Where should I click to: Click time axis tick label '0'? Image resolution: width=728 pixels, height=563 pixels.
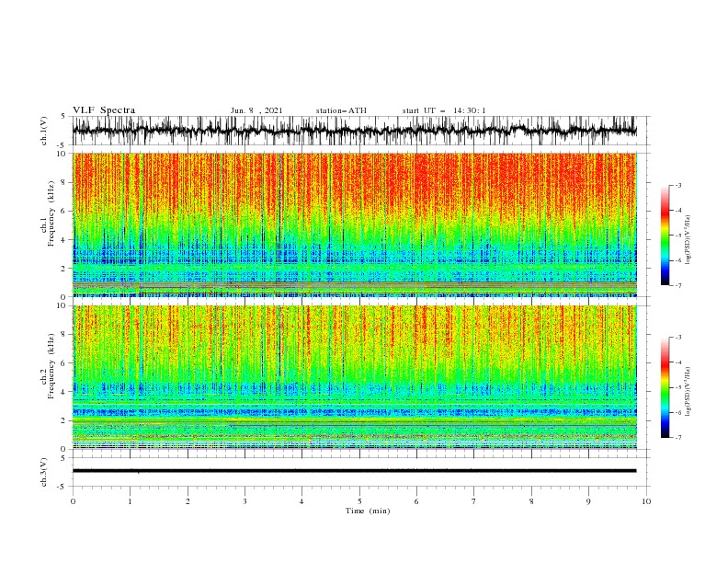tap(73, 501)
